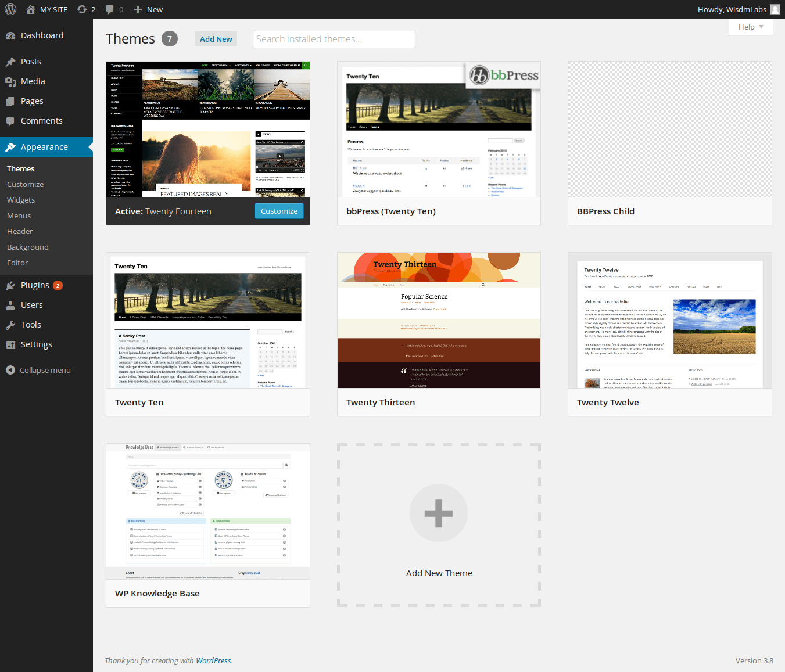785x672 pixels.
Task: Click the "Themes" page heading
Action: click(130, 39)
